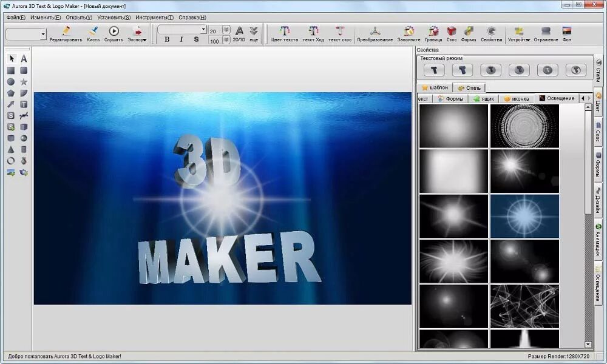This screenshot has height=364, width=607.
Task: Choose the wavy smoke lines lighting thumbnail
Action: (x=524, y=306)
